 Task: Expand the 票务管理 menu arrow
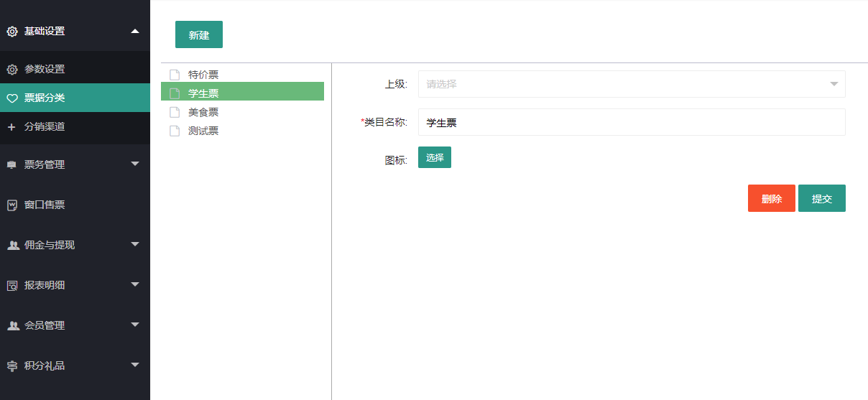pyautogui.click(x=135, y=164)
